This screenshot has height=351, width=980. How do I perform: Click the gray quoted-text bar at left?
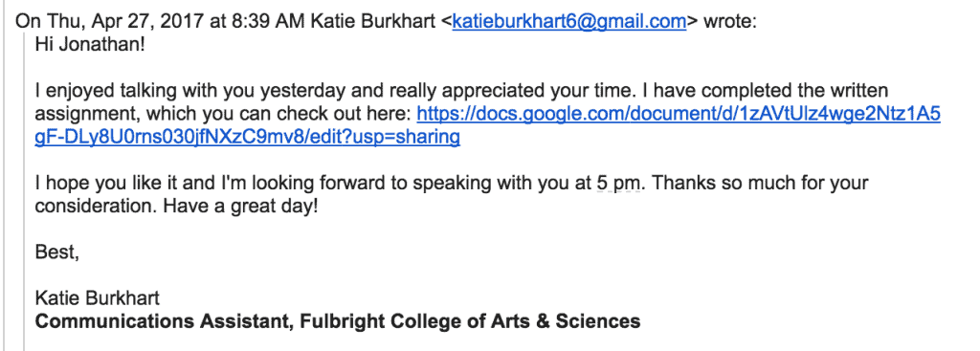(24, 191)
